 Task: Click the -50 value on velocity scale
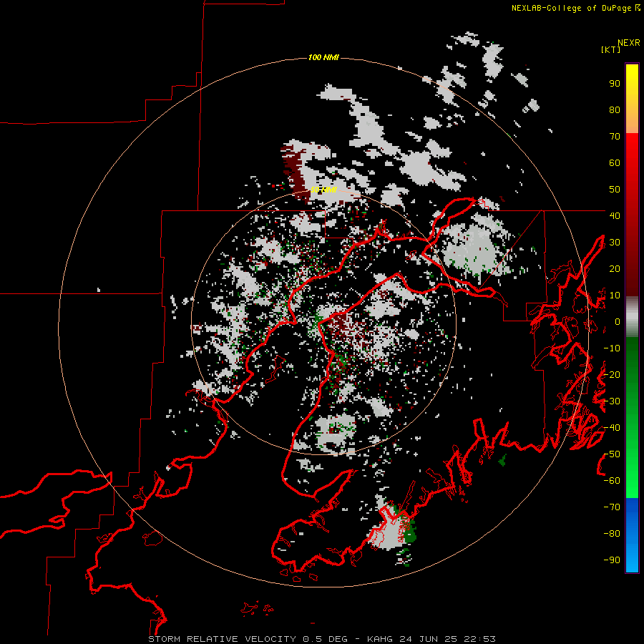[612, 454]
